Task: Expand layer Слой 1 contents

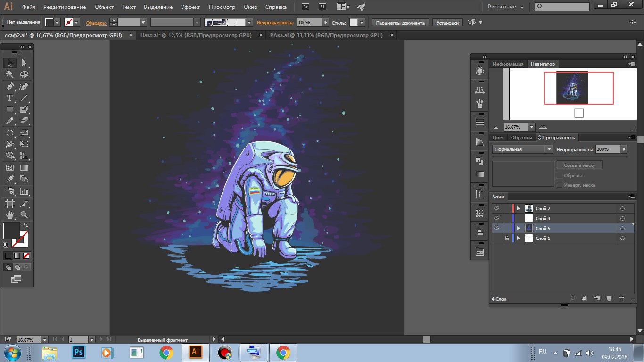Action: 519,238
